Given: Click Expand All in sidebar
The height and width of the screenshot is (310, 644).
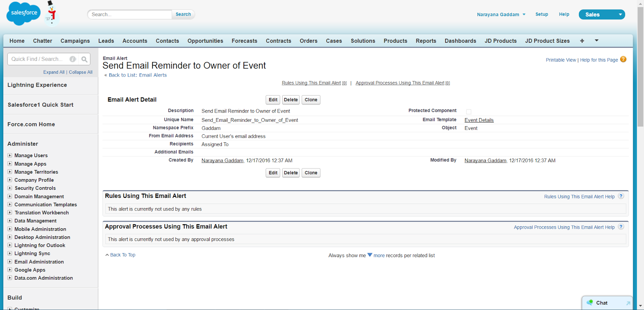Looking at the screenshot, I should [x=54, y=72].
